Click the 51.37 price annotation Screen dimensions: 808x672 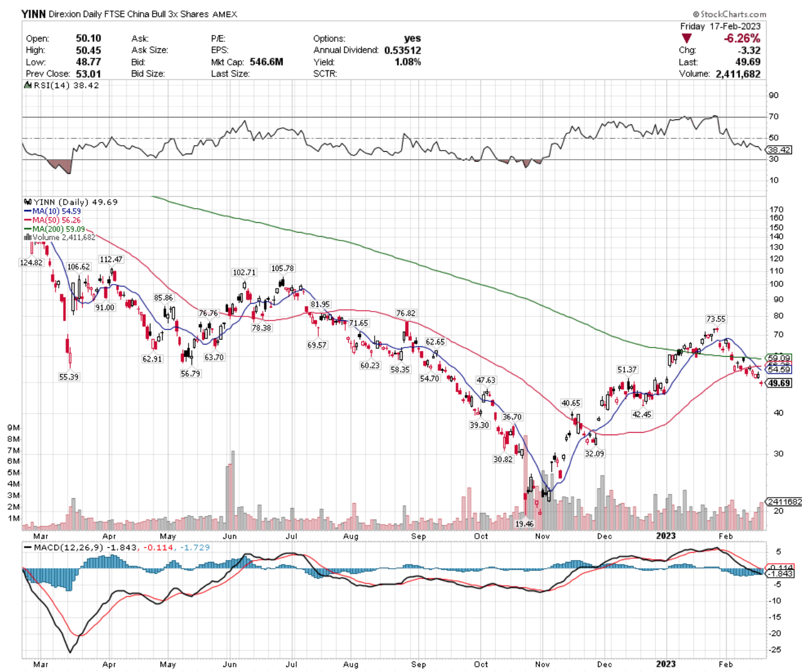[x=627, y=370]
